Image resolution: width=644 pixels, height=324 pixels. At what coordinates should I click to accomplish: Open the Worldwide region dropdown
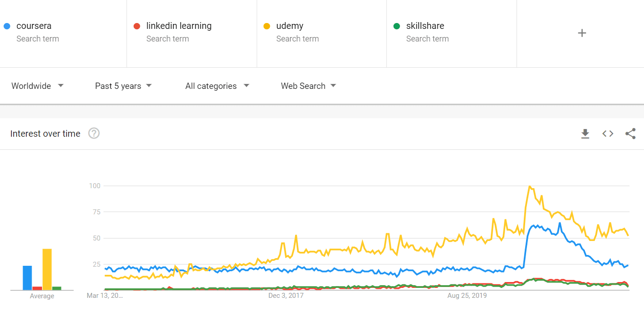point(38,86)
